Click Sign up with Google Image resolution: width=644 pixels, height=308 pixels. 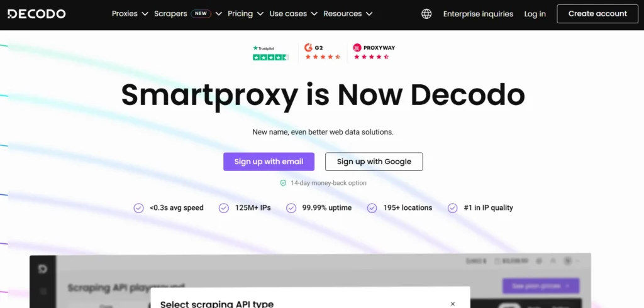pos(374,162)
